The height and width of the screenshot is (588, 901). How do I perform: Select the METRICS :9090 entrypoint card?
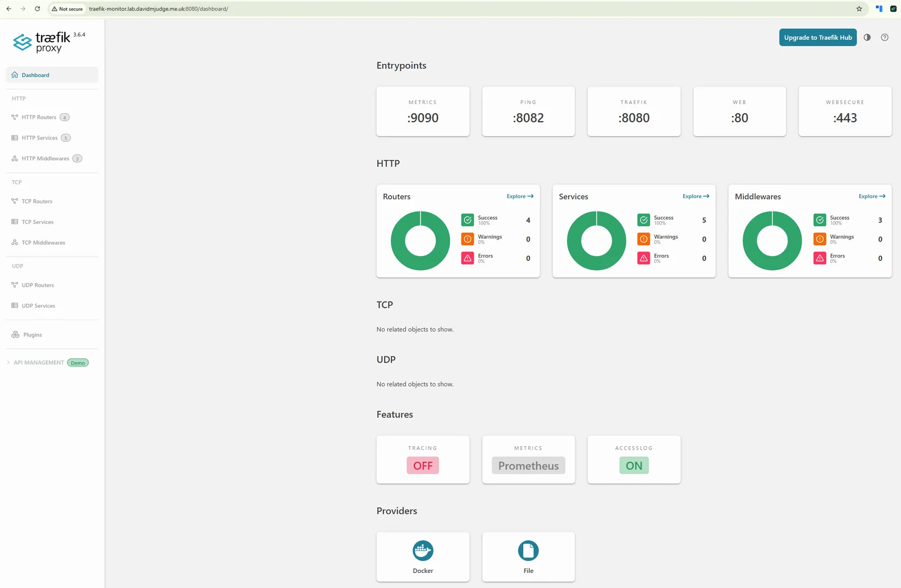423,111
